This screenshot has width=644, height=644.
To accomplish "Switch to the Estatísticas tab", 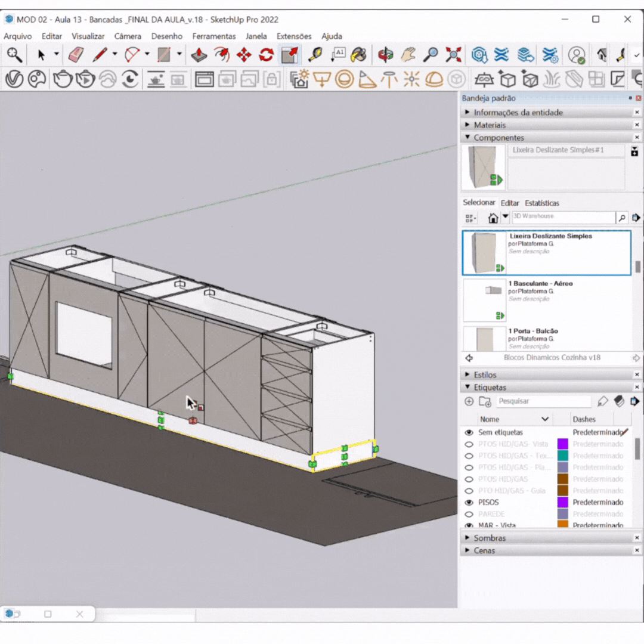I will click(x=542, y=203).
